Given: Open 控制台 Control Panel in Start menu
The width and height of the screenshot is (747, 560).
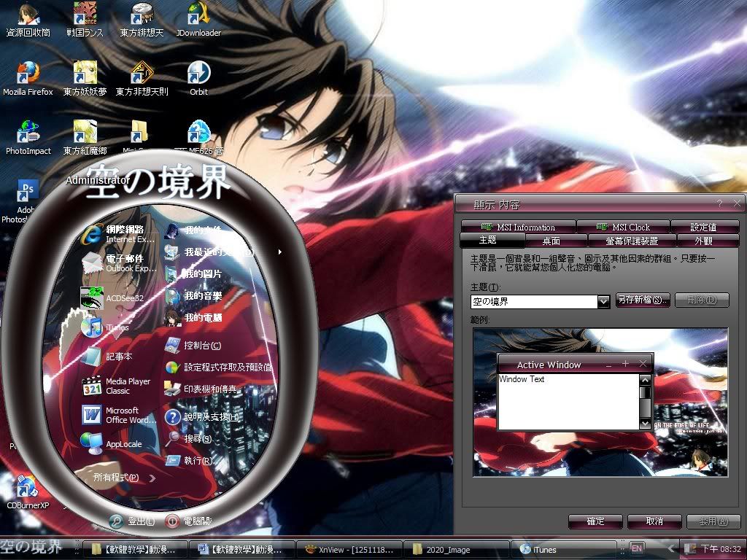Looking at the screenshot, I should 193,345.
